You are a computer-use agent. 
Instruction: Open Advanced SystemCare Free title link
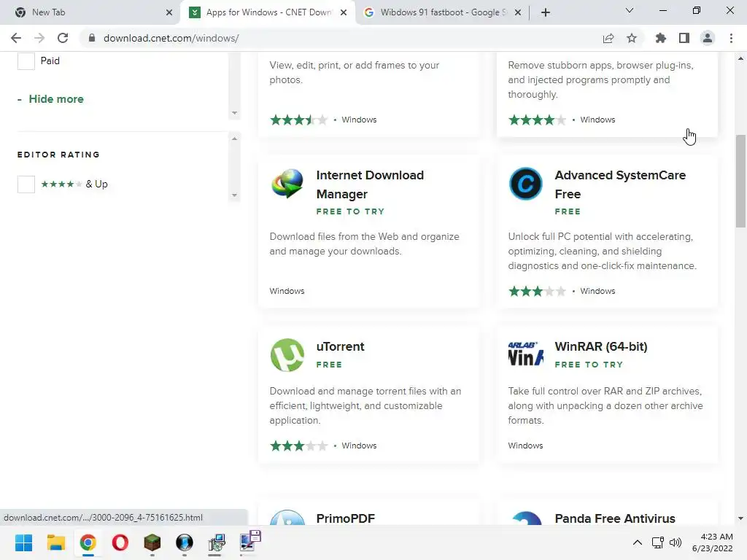coord(620,184)
